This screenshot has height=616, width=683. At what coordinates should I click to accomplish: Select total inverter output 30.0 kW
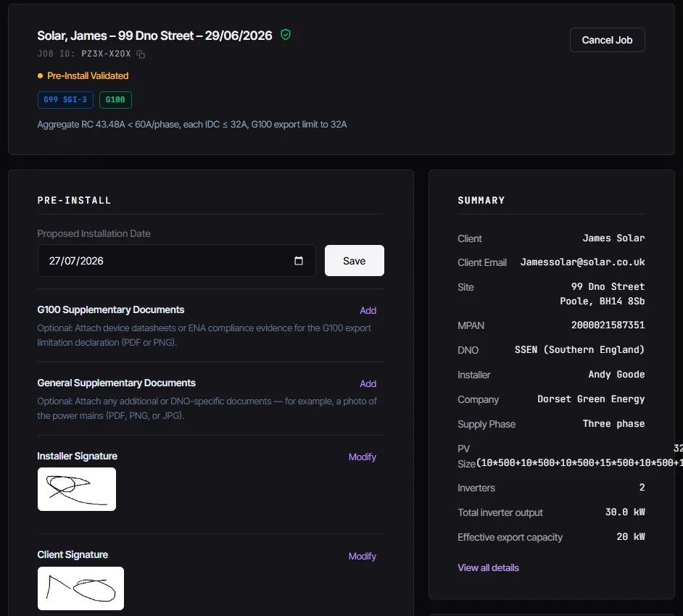coord(625,512)
